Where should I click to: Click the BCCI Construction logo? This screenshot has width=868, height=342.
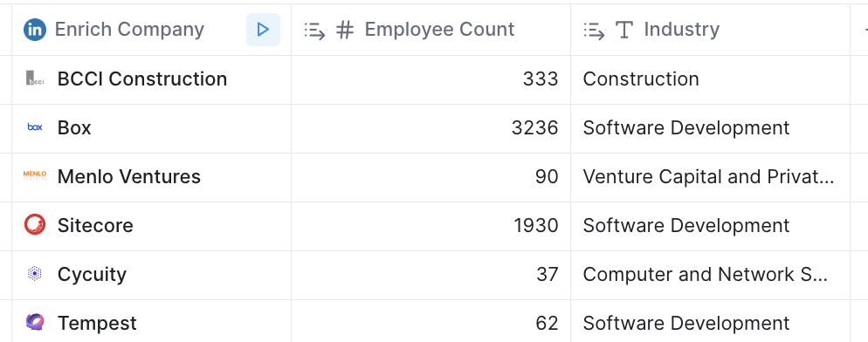[x=35, y=79]
